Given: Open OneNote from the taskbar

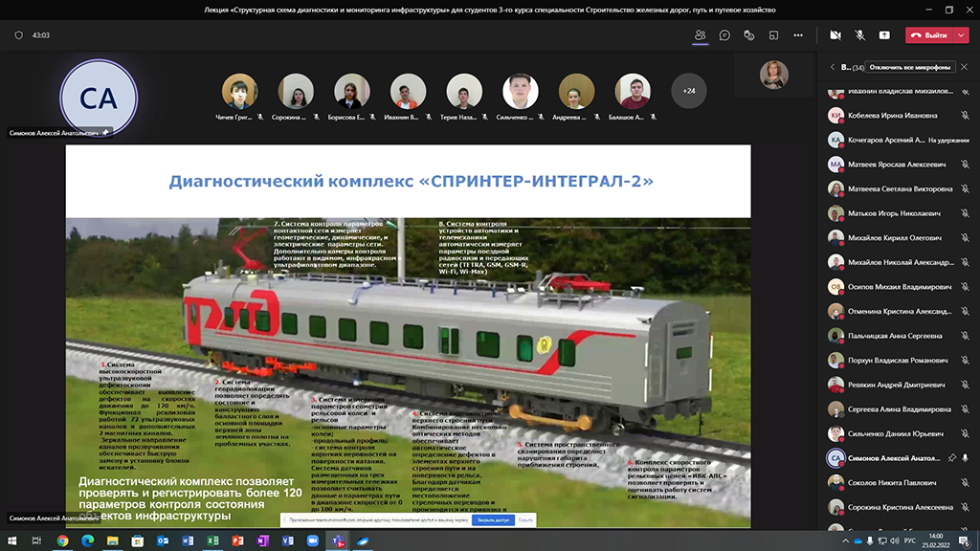Looking at the screenshot, I should tap(262, 541).
